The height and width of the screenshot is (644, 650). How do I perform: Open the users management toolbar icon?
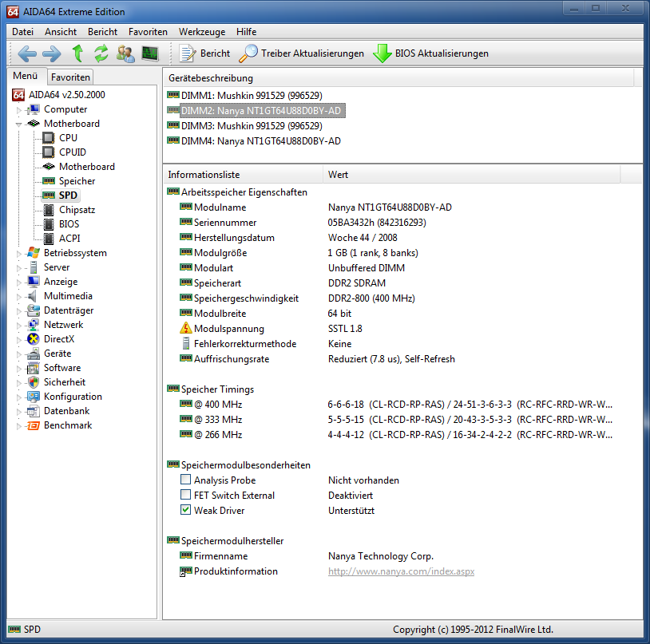pos(125,53)
